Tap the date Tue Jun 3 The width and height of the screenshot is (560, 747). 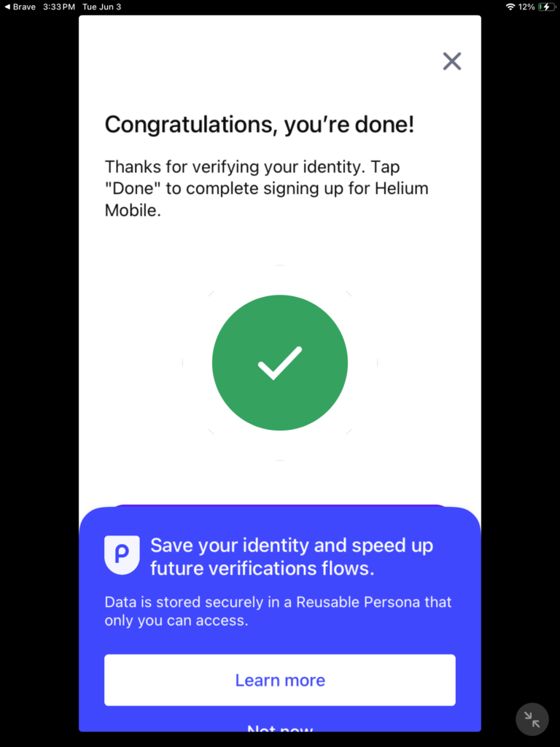101,7
